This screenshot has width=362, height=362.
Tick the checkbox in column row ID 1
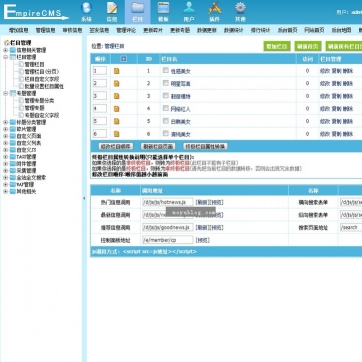click(x=166, y=70)
